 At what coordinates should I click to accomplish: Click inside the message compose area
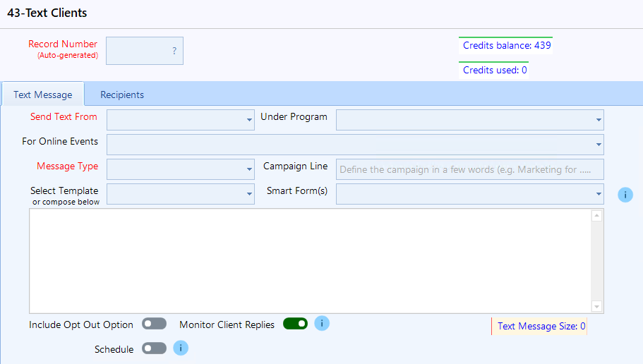(x=311, y=261)
